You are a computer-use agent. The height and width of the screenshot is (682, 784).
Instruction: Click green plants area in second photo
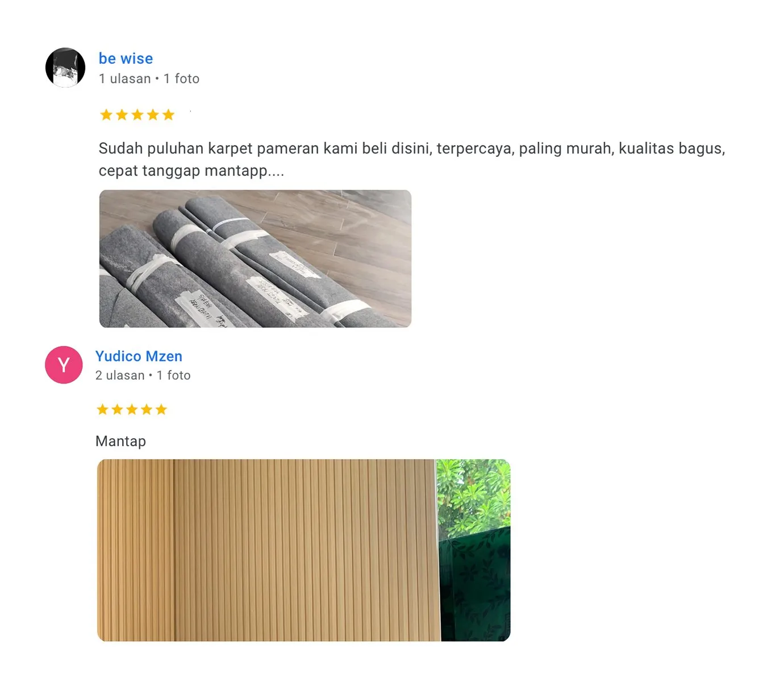[x=473, y=497]
